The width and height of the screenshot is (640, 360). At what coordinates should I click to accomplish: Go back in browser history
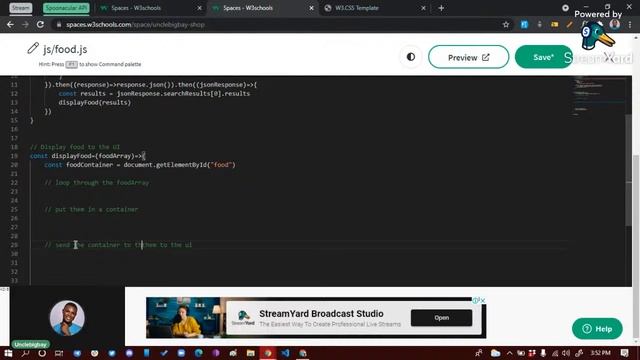pos(10,24)
